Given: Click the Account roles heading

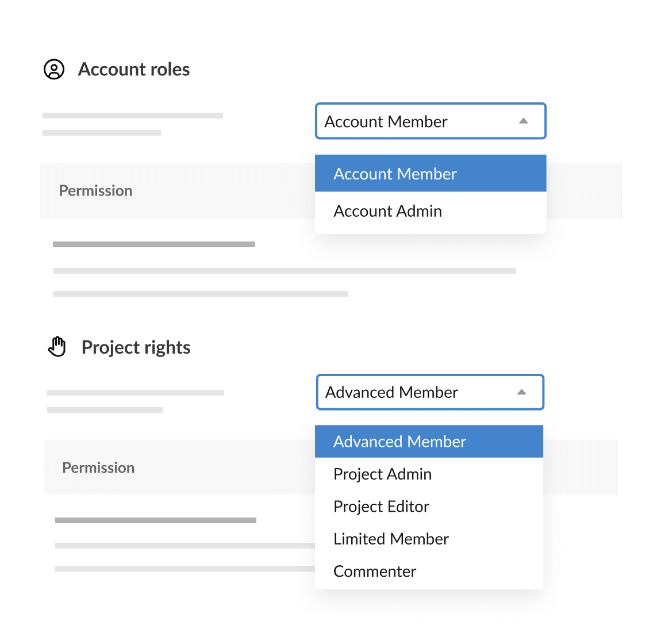Looking at the screenshot, I should 134,69.
